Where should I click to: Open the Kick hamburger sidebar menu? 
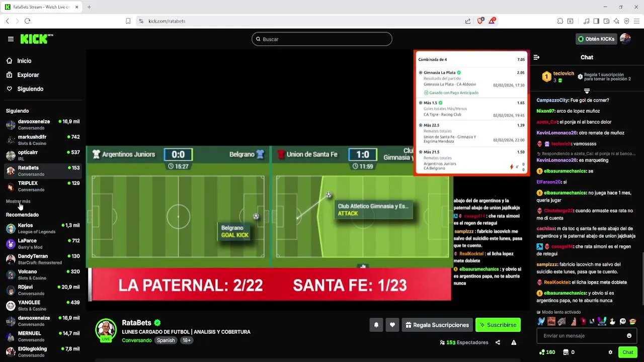(11, 39)
